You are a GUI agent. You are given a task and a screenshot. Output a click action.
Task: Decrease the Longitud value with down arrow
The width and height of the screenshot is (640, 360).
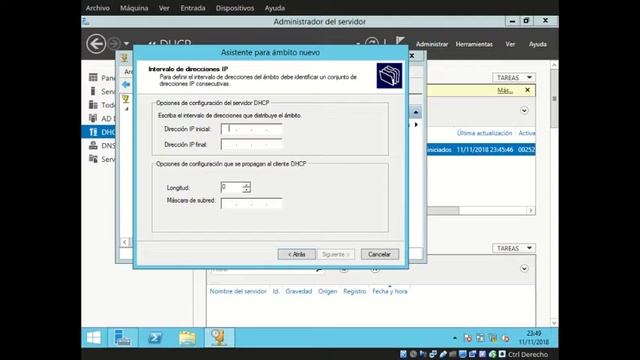pyautogui.click(x=246, y=190)
